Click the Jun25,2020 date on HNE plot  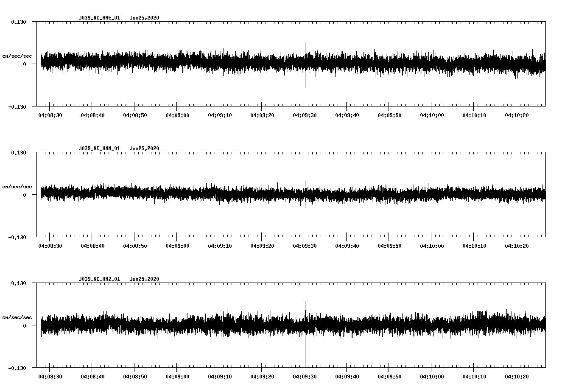[145, 18]
